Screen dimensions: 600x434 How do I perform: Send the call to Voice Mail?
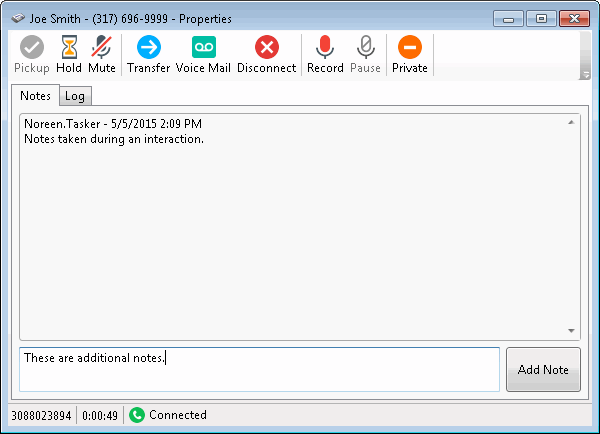point(204,47)
